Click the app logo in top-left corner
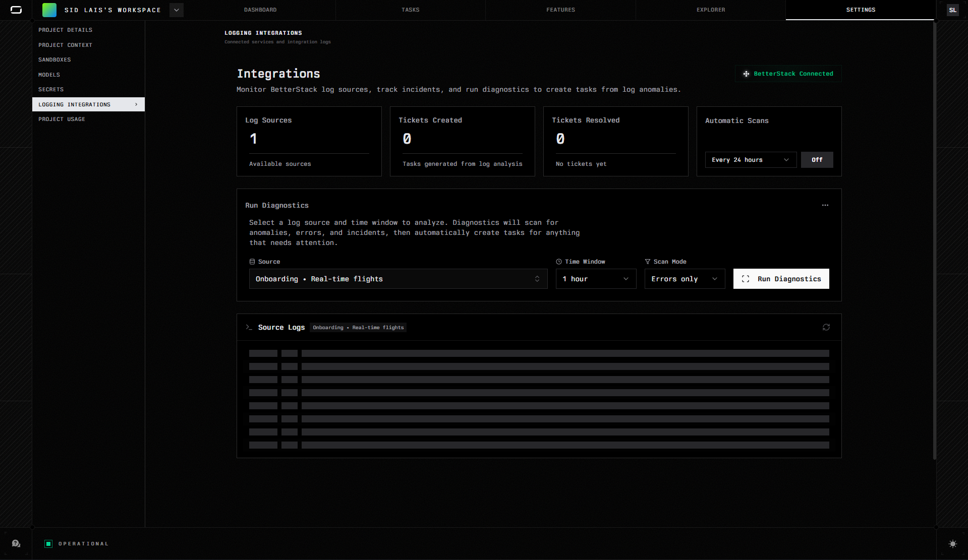Image resolution: width=968 pixels, height=560 pixels. (x=16, y=10)
